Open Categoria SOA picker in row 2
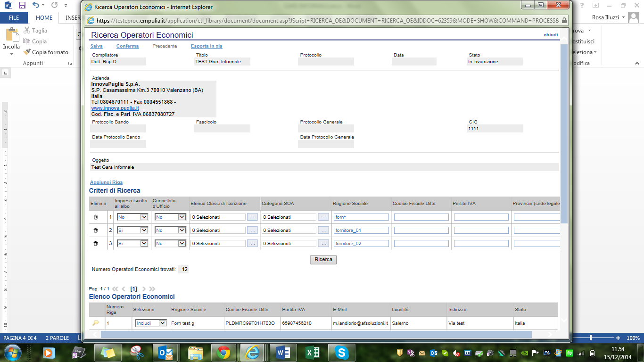The height and width of the screenshot is (362, 644). [x=323, y=230]
